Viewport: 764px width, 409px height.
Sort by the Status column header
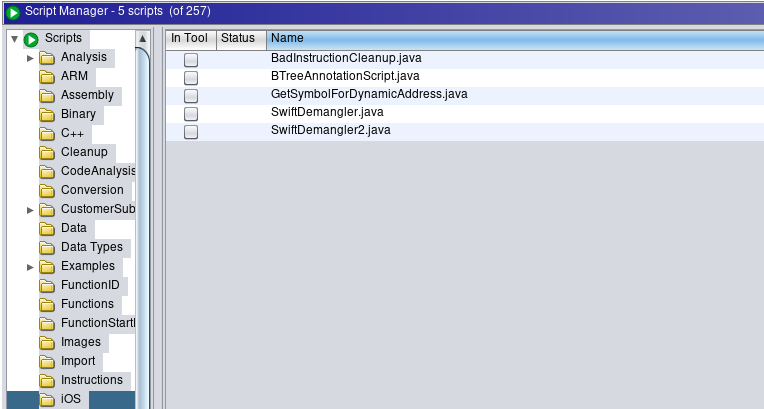(238, 38)
